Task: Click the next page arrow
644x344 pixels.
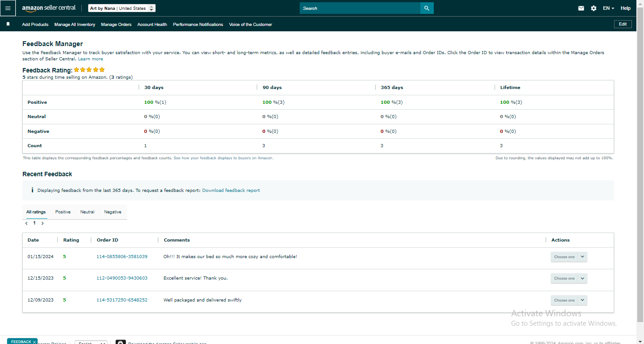Action: coord(42,223)
